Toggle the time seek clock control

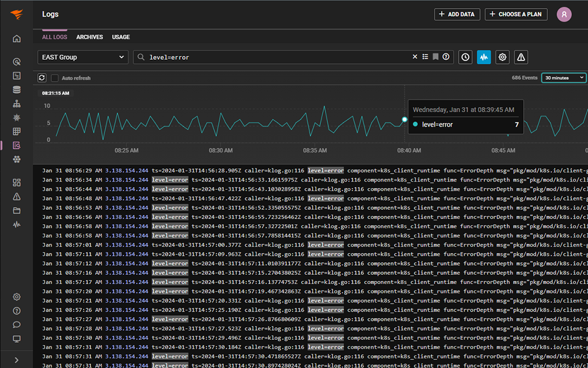tap(465, 57)
